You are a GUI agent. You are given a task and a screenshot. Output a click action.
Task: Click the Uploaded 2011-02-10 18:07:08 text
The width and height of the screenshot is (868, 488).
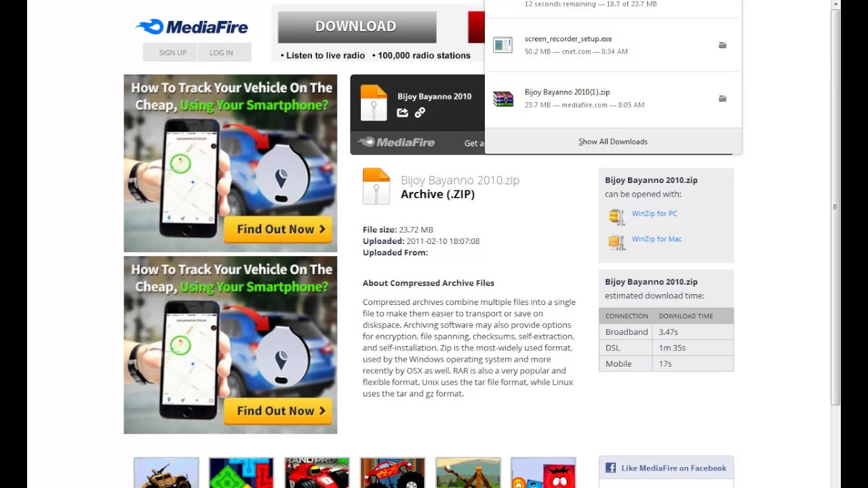click(421, 241)
